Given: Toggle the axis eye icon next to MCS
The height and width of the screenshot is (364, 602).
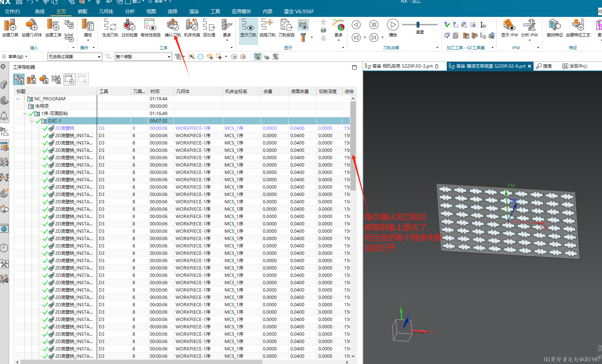Looking at the screenshot, I should pos(267,57).
